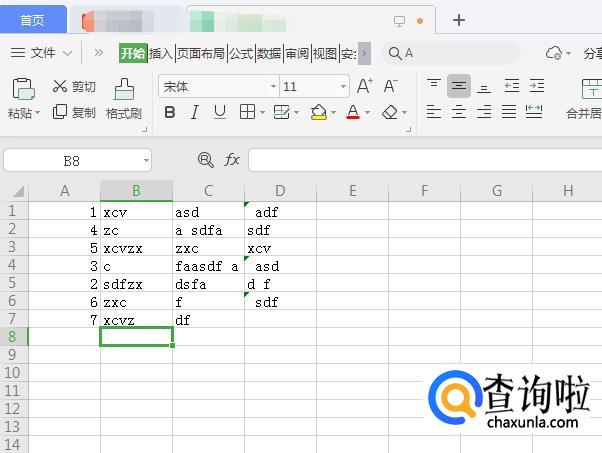602x453 pixels.
Task: Click the select-all corner triangle
Action: [18, 191]
